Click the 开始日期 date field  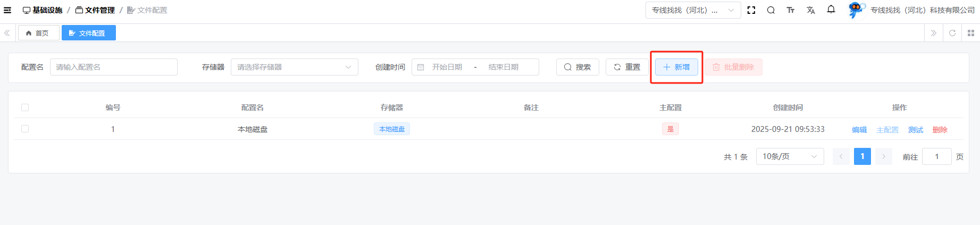[x=447, y=67]
